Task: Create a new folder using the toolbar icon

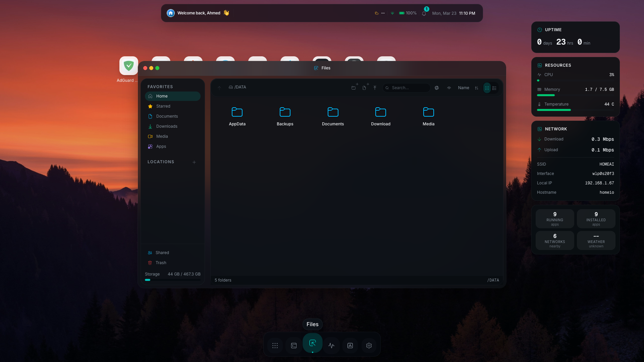Action: [354, 88]
